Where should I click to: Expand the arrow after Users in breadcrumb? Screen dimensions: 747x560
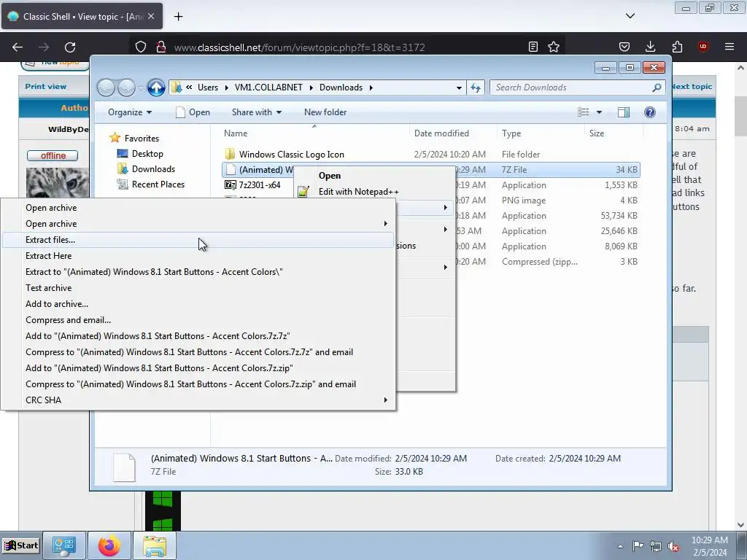(226, 87)
